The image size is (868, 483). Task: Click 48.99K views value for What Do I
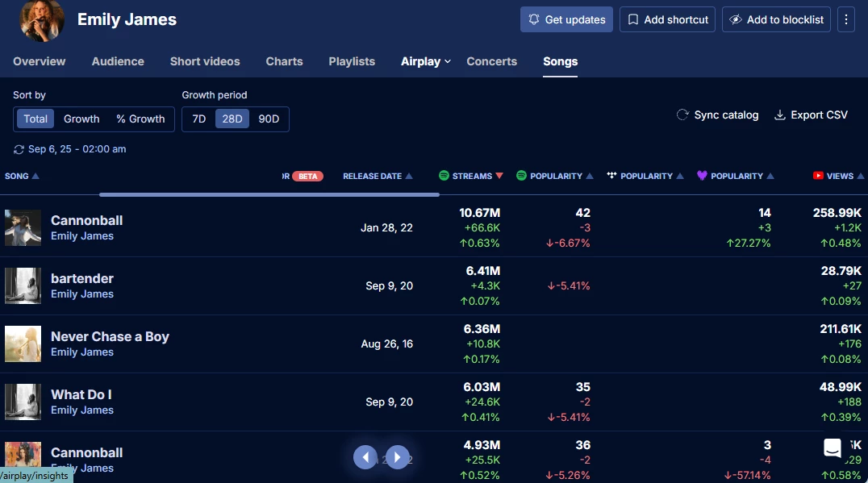841,387
